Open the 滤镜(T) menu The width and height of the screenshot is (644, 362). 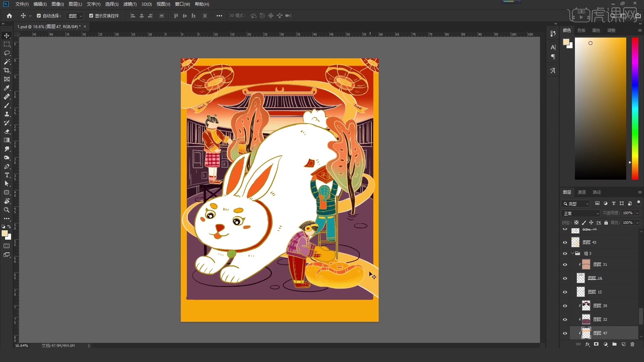pyautogui.click(x=130, y=4)
